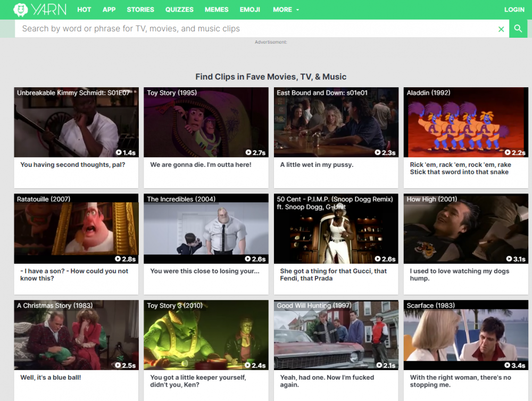Click play icon on Toy Story 2.7s clip
Screen dimensions: 532x401
248,152
